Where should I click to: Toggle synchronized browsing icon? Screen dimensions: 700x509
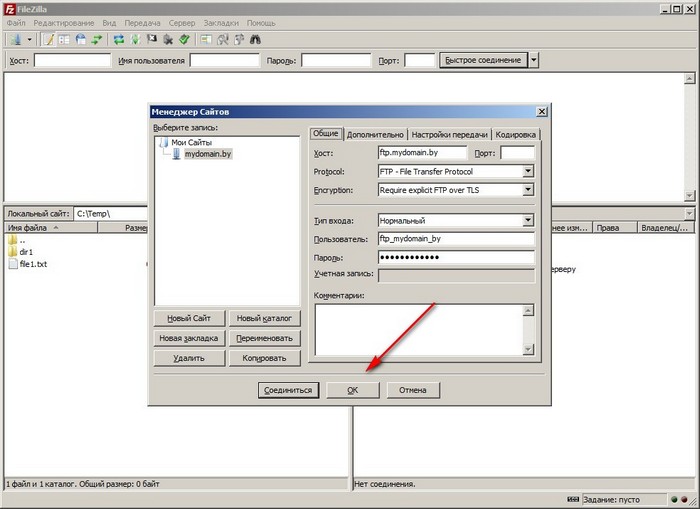coord(239,40)
